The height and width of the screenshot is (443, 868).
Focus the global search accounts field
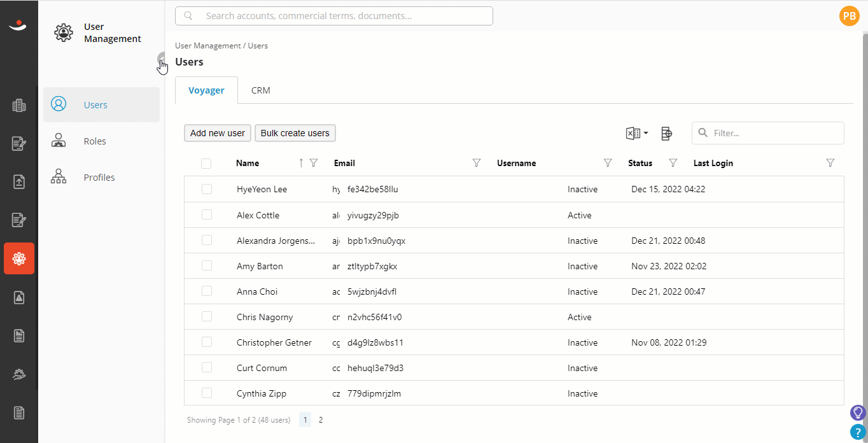click(334, 16)
